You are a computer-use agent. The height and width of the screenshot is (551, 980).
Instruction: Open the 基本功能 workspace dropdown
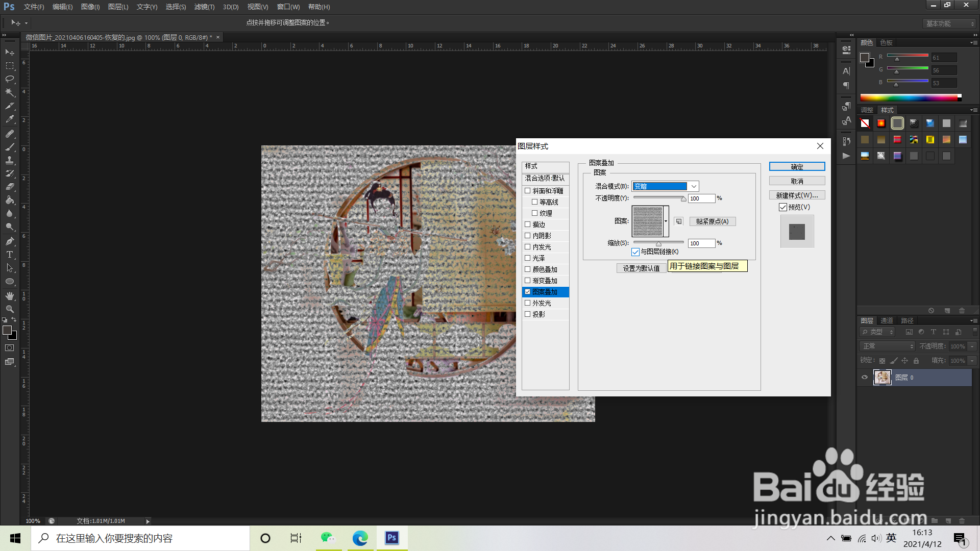950,23
